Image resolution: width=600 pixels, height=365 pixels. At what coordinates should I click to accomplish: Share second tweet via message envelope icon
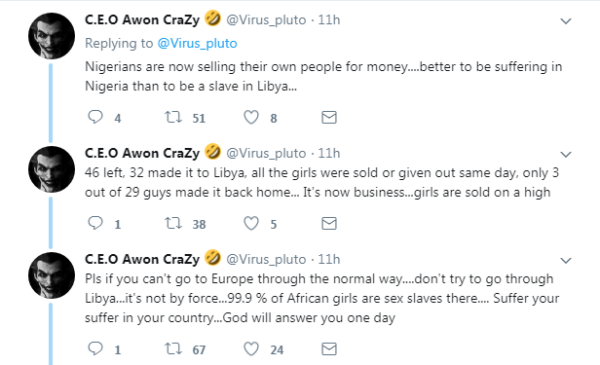[x=329, y=223]
